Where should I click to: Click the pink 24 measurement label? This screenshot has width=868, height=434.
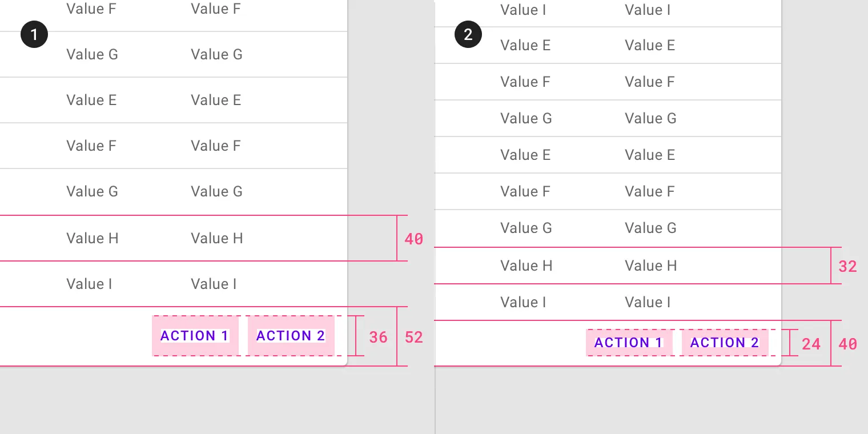pyautogui.click(x=811, y=344)
